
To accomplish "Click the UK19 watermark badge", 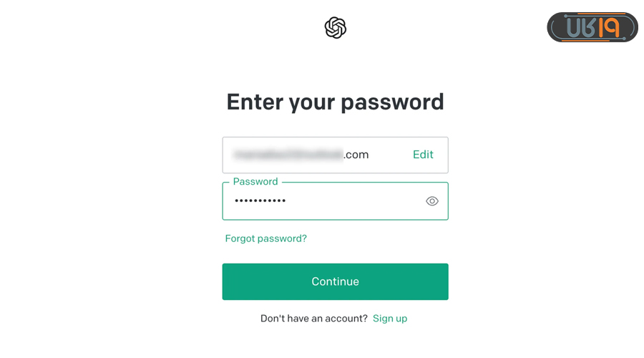I will click(x=592, y=27).
